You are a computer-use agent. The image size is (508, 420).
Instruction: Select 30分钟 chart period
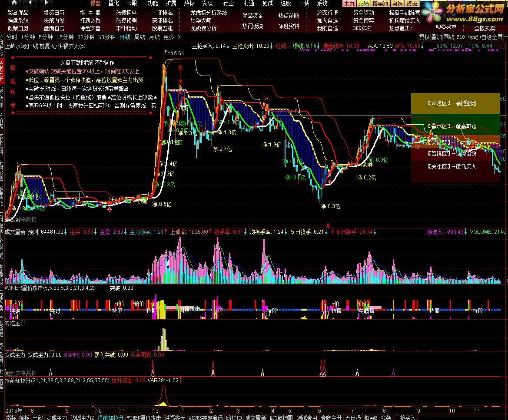(x=86, y=37)
